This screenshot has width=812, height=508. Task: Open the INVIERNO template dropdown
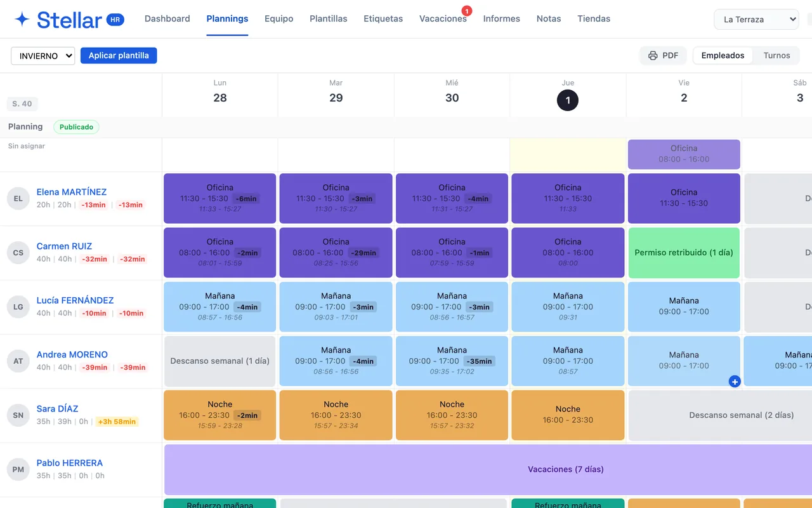pyautogui.click(x=43, y=56)
